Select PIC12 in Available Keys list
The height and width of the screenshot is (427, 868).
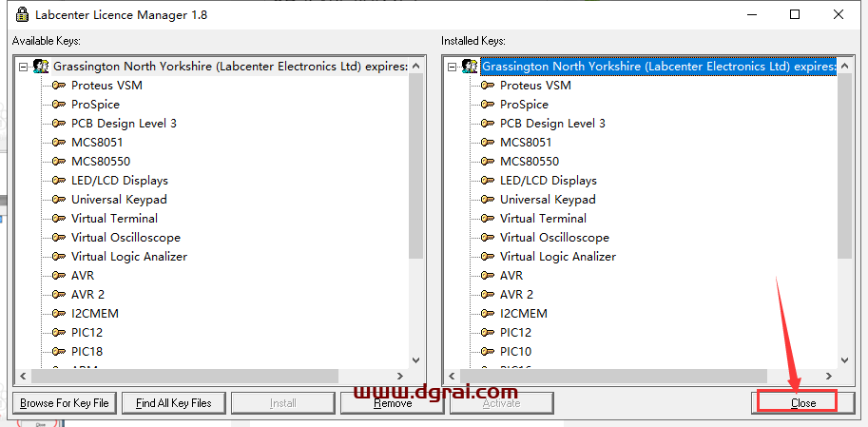click(x=87, y=332)
